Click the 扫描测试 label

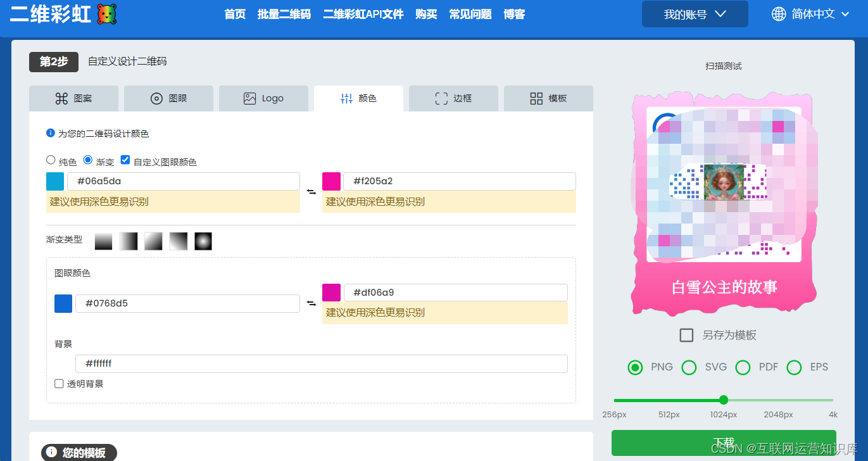tap(724, 66)
